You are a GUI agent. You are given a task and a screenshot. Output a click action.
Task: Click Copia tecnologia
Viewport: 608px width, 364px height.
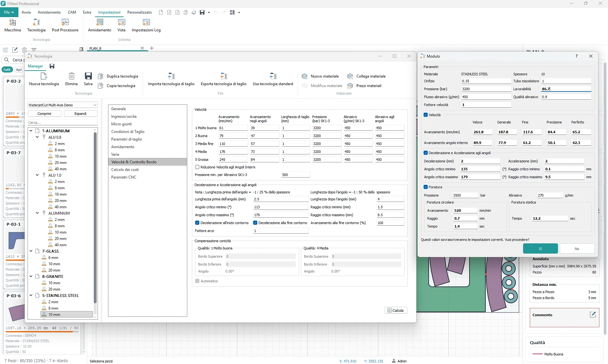point(117,86)
